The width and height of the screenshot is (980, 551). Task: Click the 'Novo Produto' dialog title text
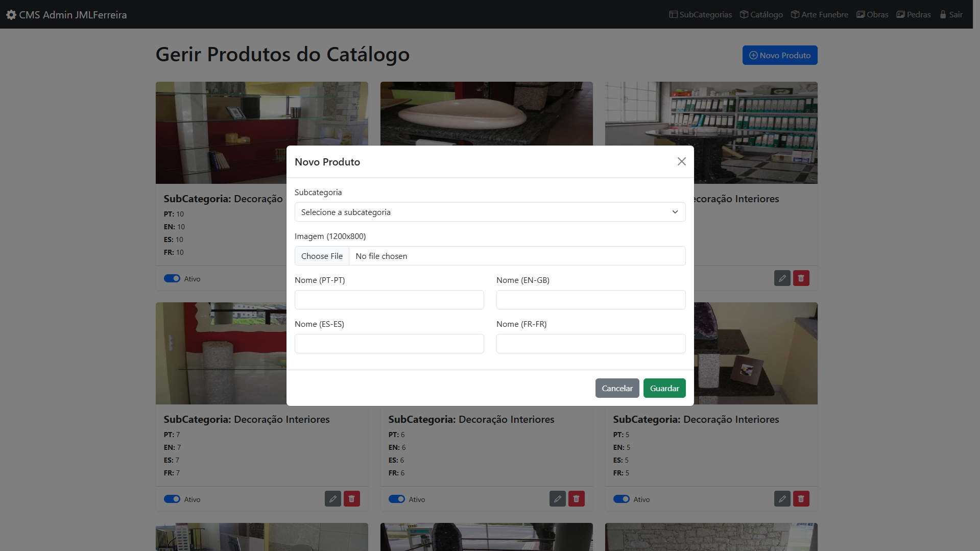[327, 162]
